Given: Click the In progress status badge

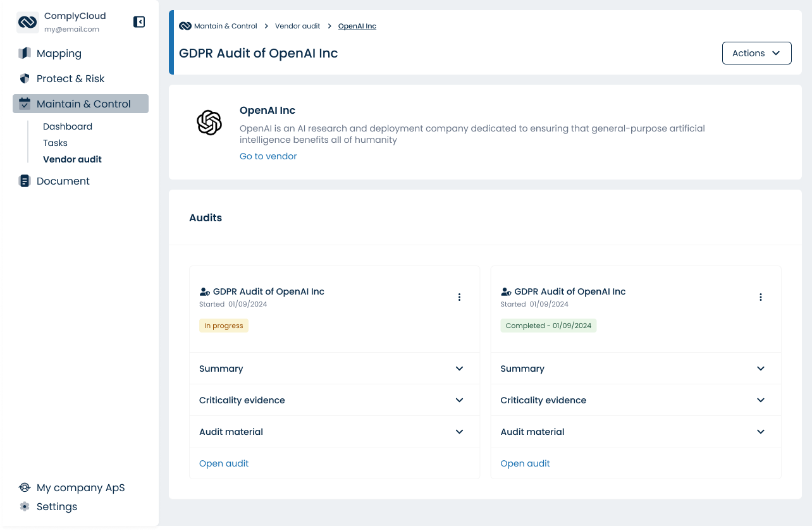Looking at the screenshot, I should (224, 326).
